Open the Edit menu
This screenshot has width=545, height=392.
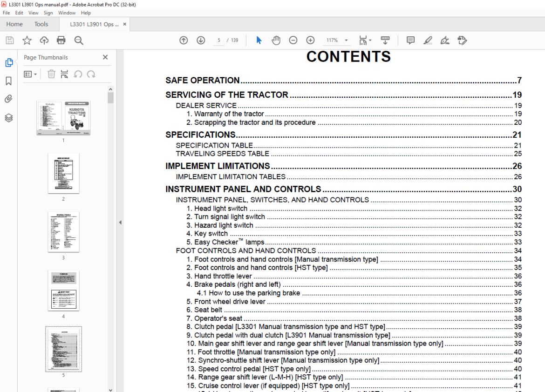19,13
